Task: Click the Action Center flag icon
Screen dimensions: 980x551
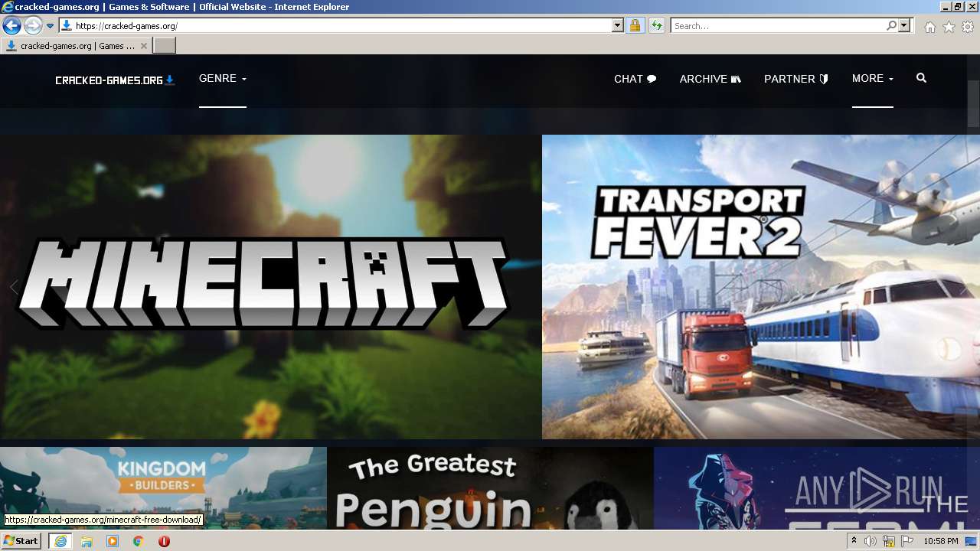Action: [905, 541]
